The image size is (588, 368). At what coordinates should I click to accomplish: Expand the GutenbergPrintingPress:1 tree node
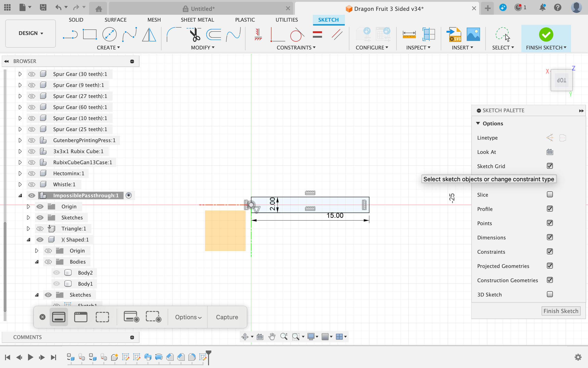[20, 140]
